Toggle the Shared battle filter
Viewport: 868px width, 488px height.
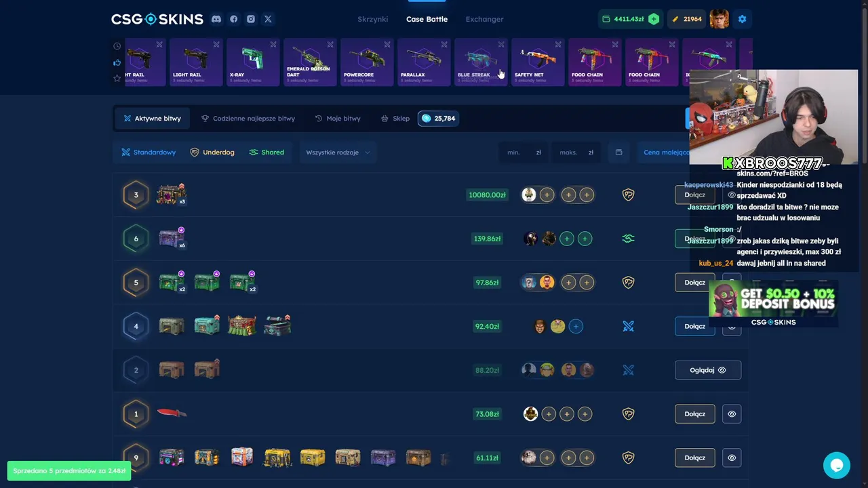click(267, 152)
